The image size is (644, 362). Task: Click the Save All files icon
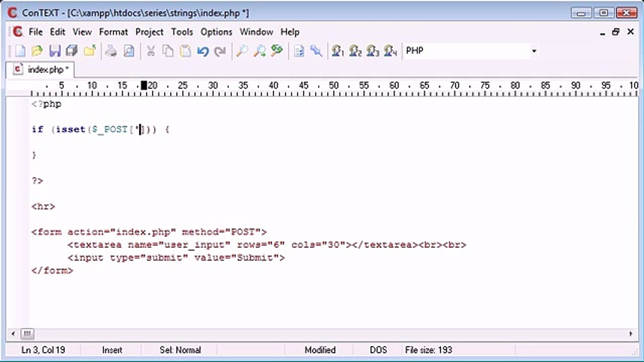coord(71,51)
